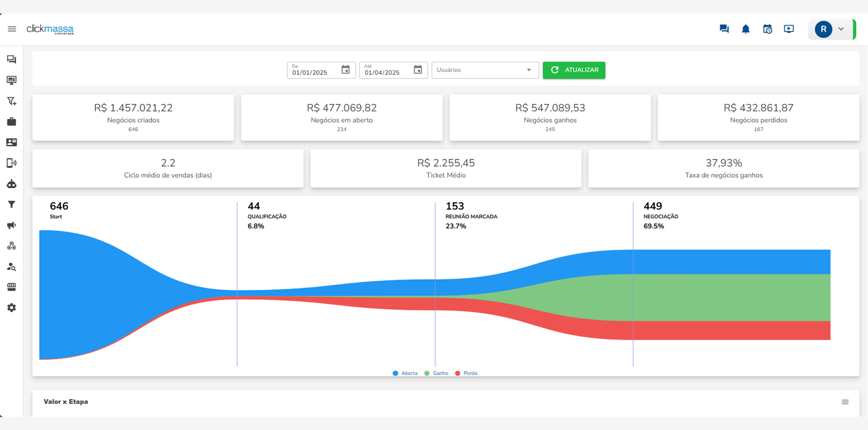Open the webhook integrations sidebar icon

click(x=12, y=246)
